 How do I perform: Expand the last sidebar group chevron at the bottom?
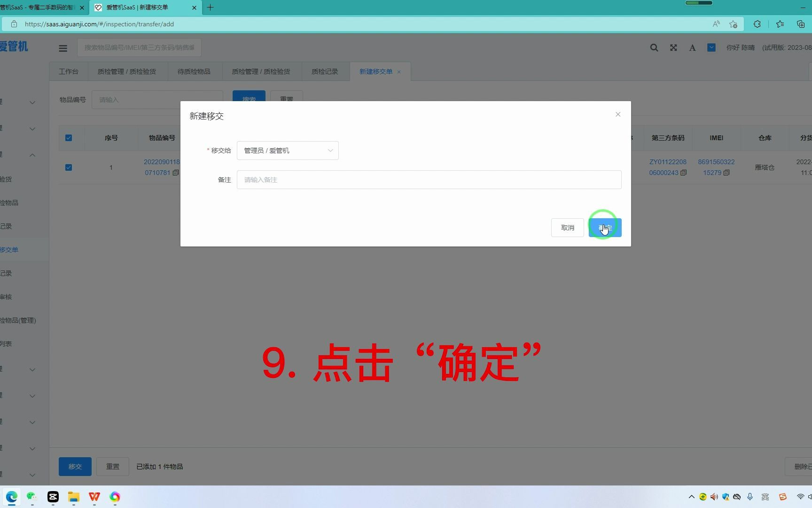click(32, 475)
